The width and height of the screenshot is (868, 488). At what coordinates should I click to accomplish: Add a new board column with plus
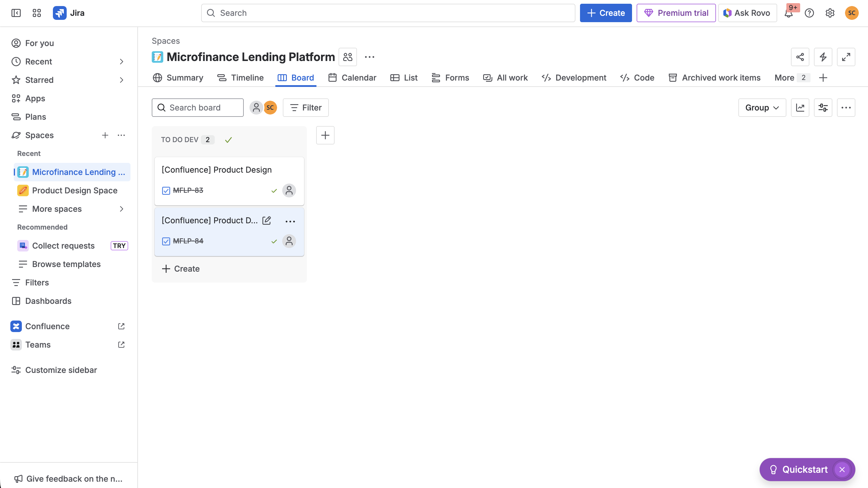[325, 135]
